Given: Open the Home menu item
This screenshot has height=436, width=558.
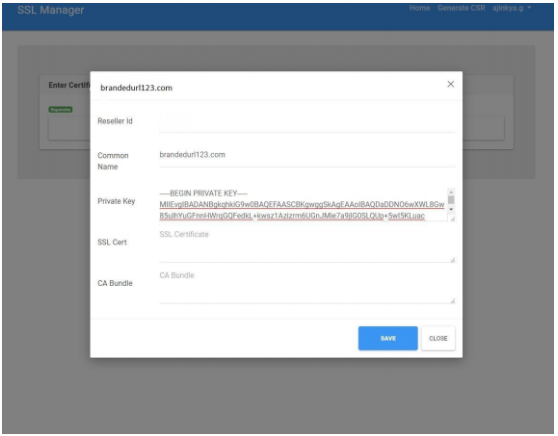Looking at the screenshot, I should 419,8.
